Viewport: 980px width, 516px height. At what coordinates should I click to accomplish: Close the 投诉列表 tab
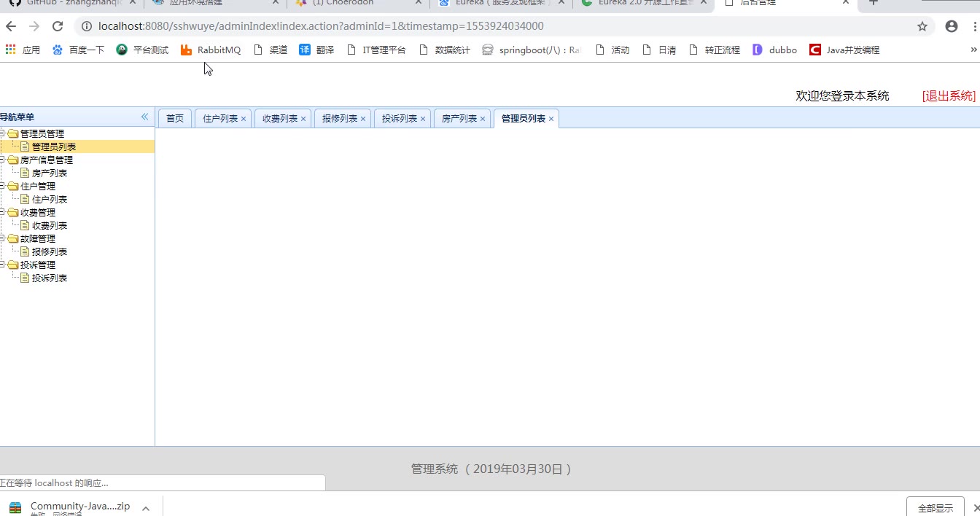[423, 119]
